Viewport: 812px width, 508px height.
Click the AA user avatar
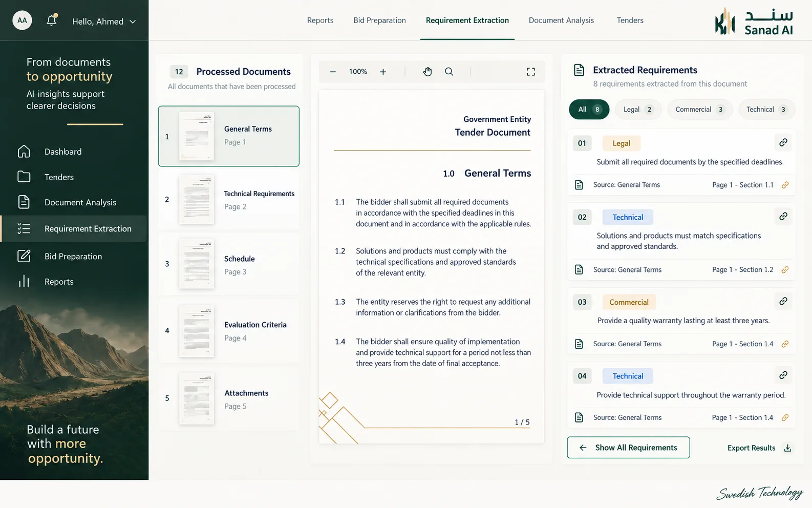[22, 20]
